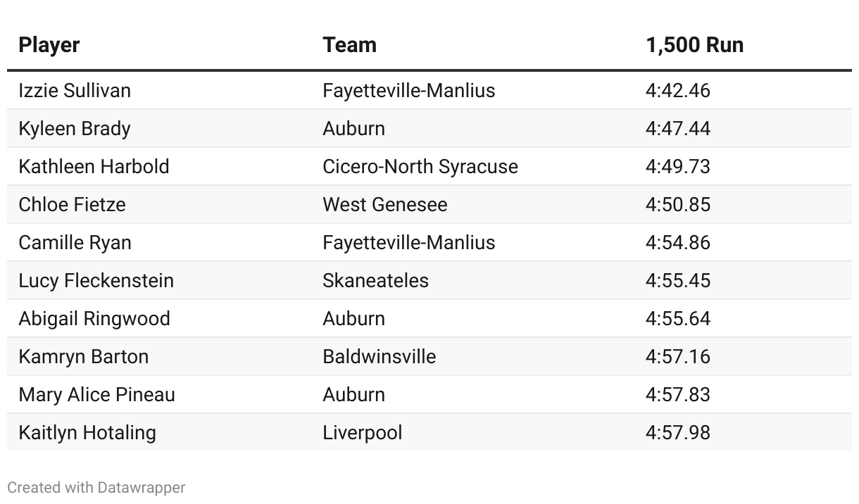The height and width of the screenshot is (504, 859).
Task: Click on Mary Alice Pineau
Action: (96, 395)
